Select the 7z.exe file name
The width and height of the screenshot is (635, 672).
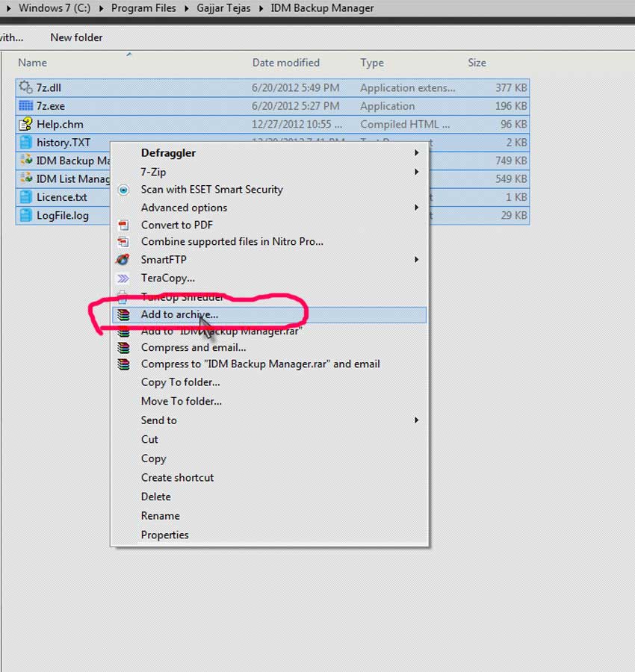click(51, 106)
